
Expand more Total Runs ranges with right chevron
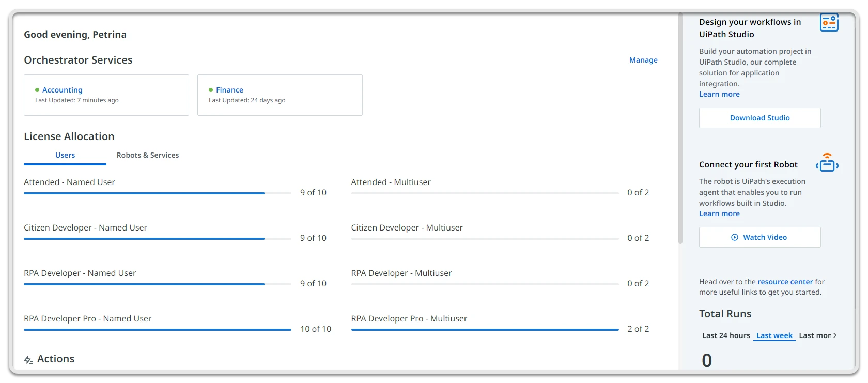pyautogui.click(x=835, y=335)
